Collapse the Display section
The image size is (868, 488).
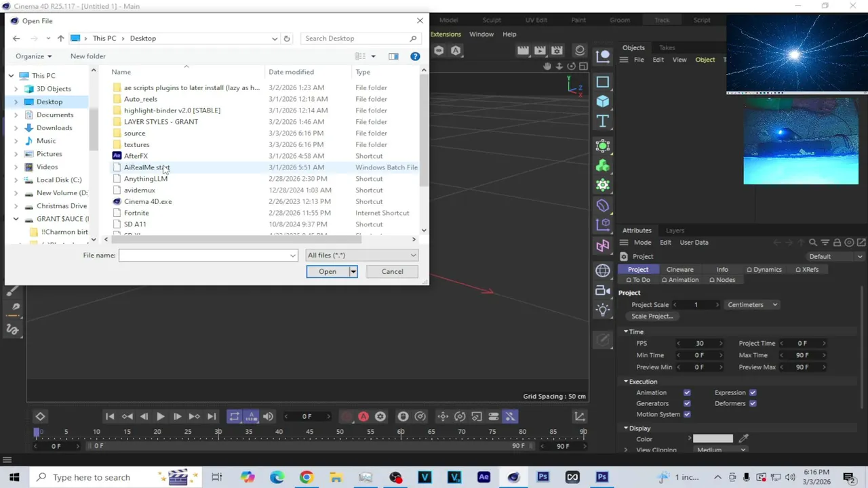[626, 428]
